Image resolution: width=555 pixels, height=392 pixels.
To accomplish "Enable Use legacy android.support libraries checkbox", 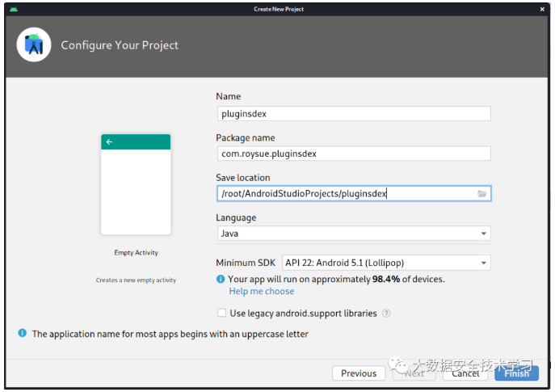I will click(221, 314).
